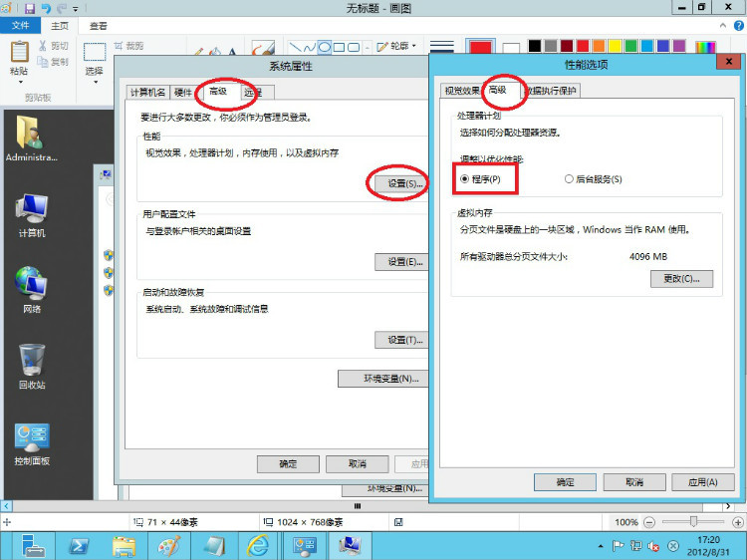Open Notepad from the taskbar
Image resolution: width=747 pixels, height=560 pixels.
pyautogui.click(x=213, y=546)
